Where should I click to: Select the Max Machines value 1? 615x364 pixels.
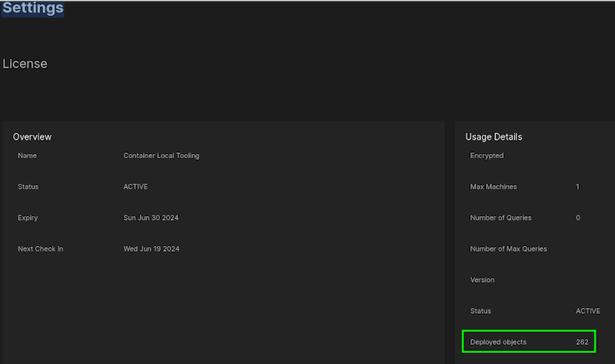click(577, 187)
